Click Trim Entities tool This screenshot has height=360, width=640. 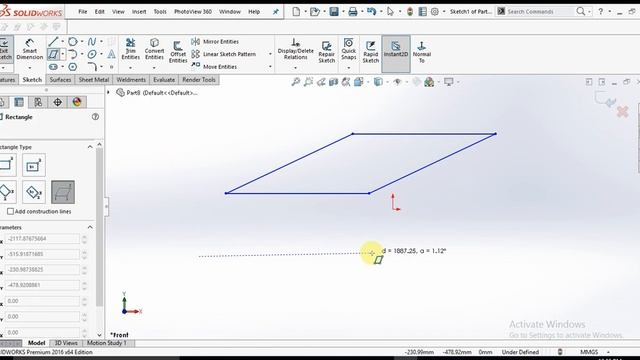coord(130,49)
